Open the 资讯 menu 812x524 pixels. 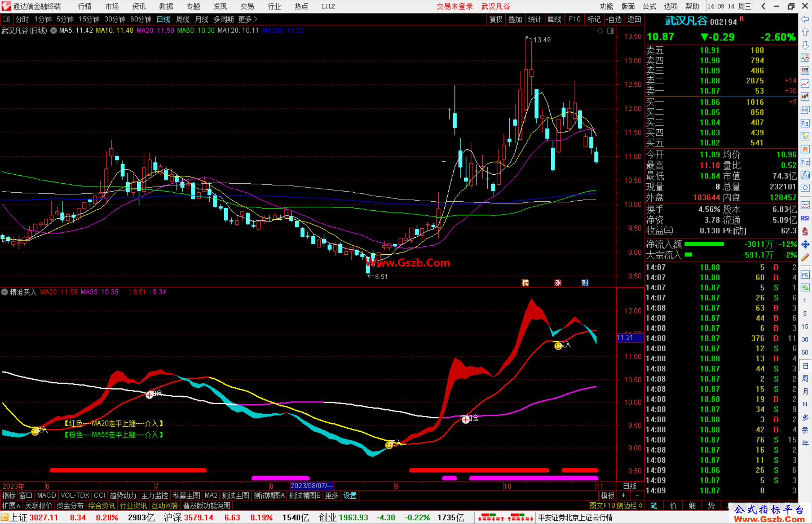click(139, 6)
